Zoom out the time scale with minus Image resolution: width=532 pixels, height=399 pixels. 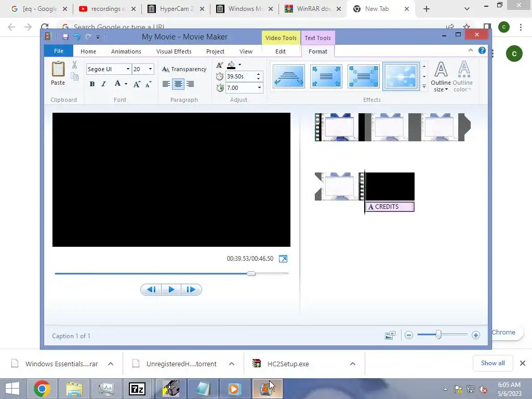point(408,335)
